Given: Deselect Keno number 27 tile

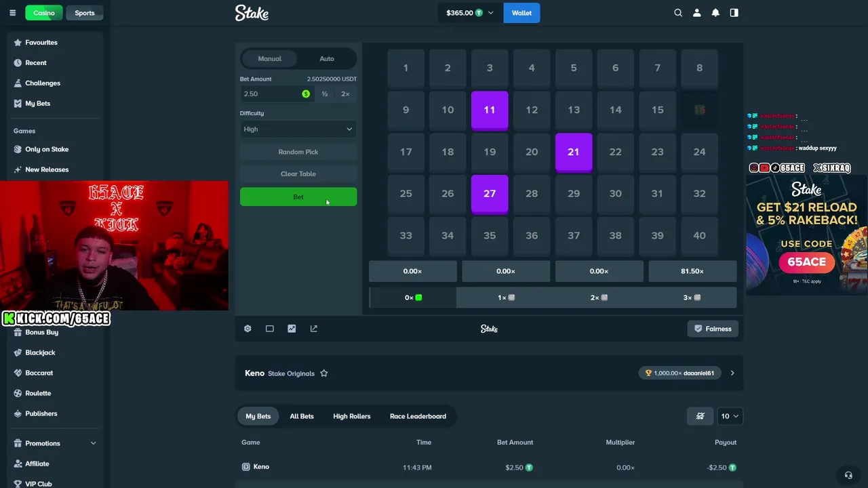Looking at the screenshot, I should point(490,194).
